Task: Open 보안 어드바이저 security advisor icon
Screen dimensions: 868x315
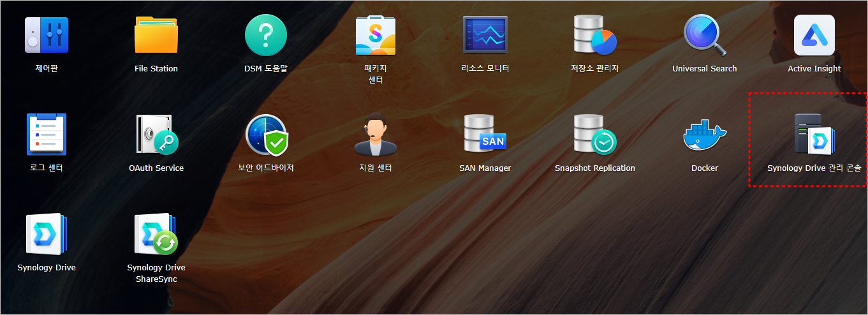Action: pyautogui.click(x=267, y=135)
